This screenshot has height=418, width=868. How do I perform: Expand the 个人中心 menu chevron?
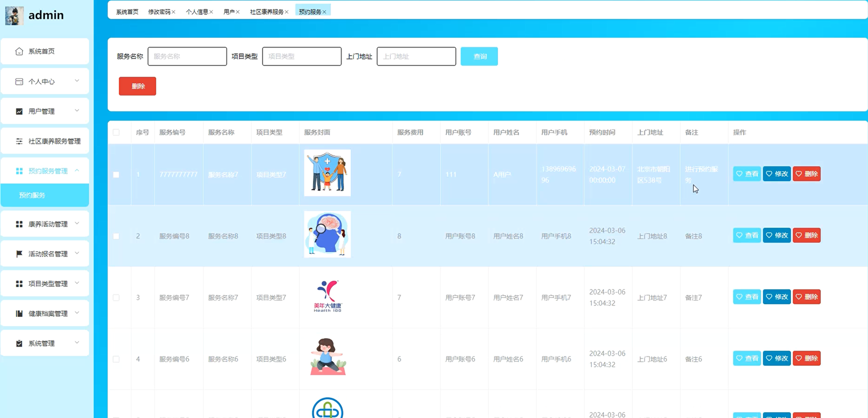77,80
